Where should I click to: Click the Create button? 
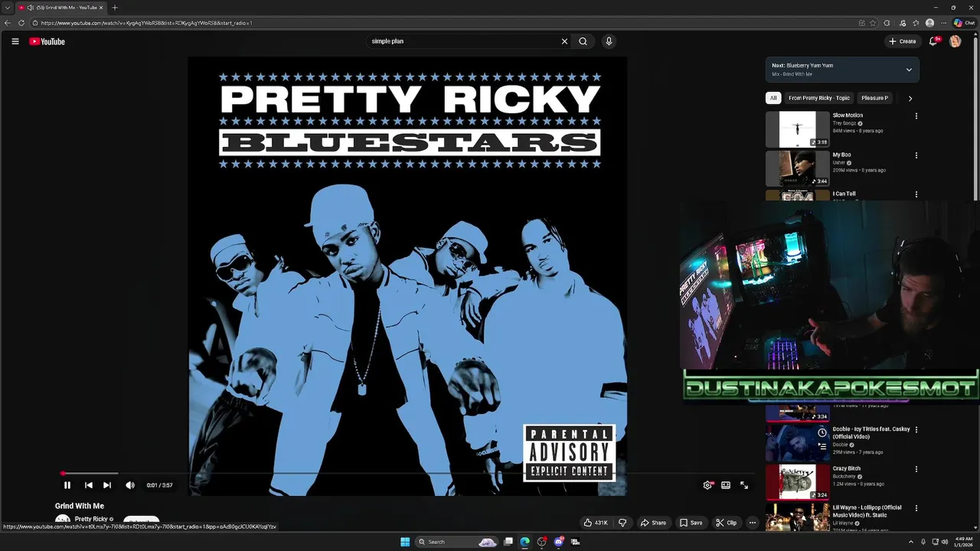903,41
